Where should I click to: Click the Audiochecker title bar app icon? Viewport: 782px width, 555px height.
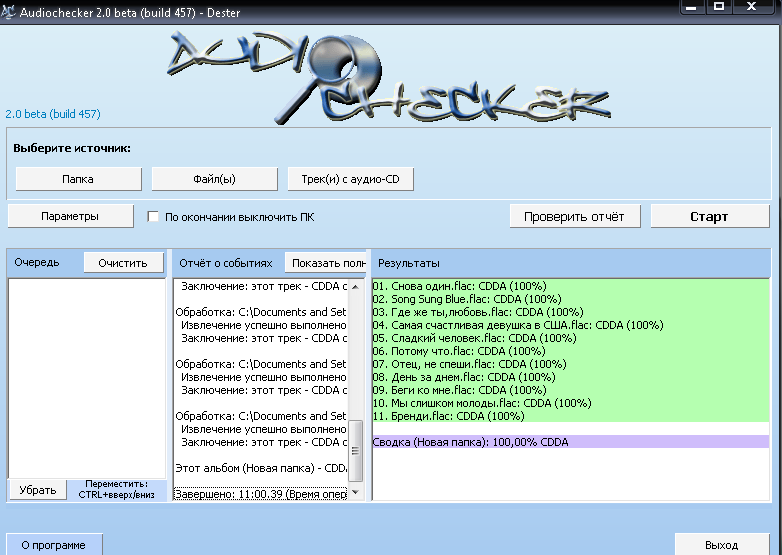pyautogui.click(x=10, y=7)
